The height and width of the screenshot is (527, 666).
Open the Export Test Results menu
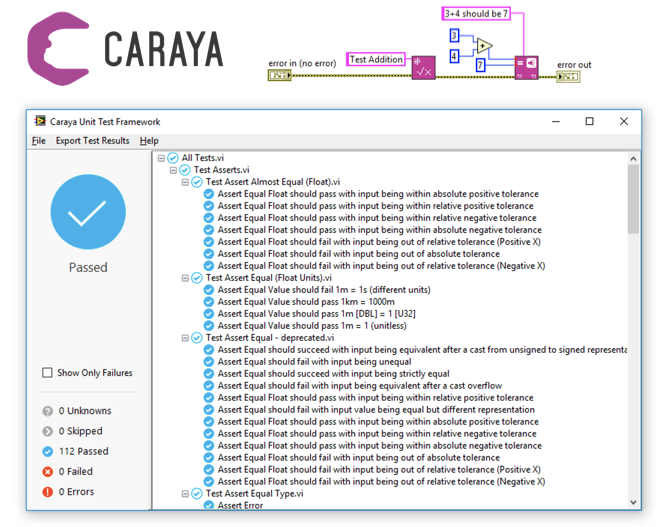[93, 141]
